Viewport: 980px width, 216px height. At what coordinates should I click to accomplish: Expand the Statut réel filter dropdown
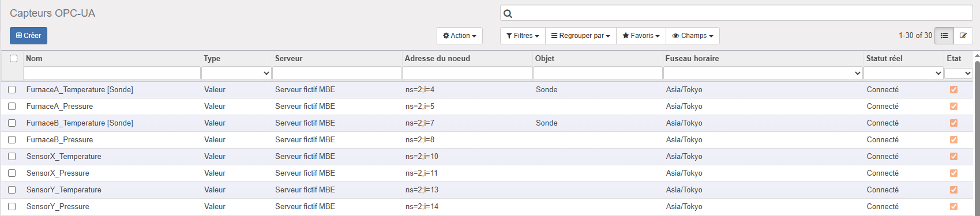(x=903, y=73)
